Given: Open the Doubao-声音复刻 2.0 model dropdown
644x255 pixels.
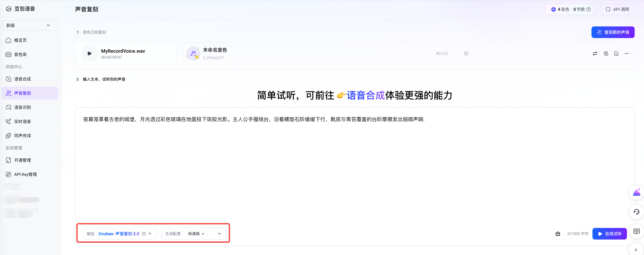Looking at the screenshot, I should point(150,234).
